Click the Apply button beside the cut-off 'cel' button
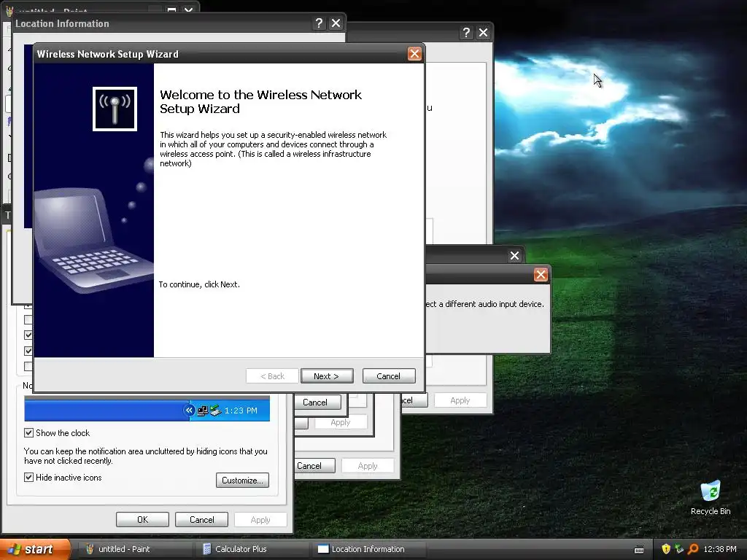The image size is (747, 560). pyautogui.click(x=460, y=400)
